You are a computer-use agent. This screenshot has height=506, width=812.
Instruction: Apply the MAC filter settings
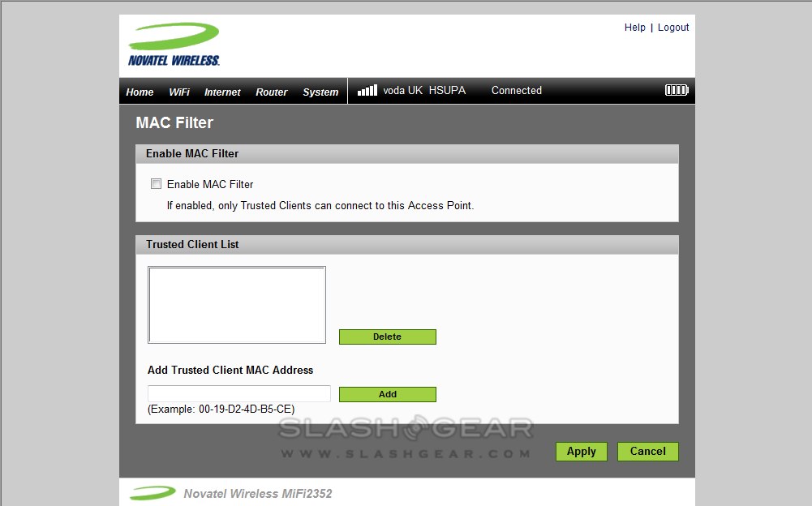[x=581, y=452]
